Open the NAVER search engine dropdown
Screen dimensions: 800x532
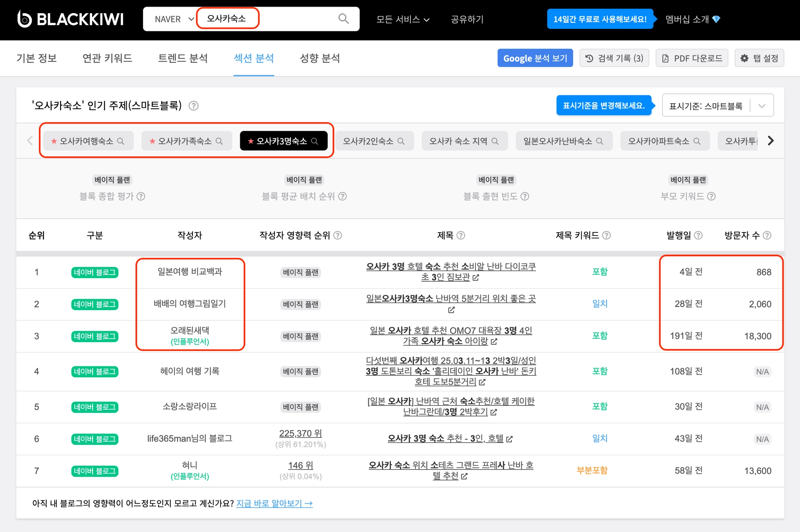point(174,19)
